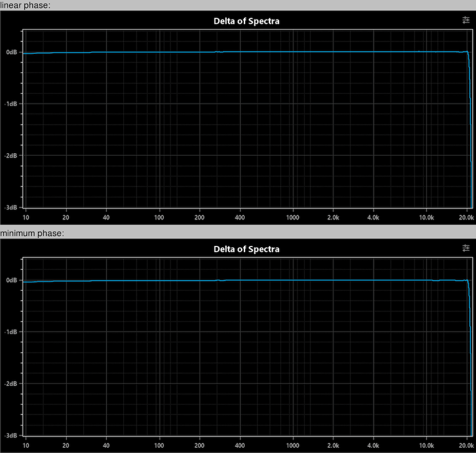Click the linear phase graph title 'Delta of Spectra'

click(x=247, y=21)
